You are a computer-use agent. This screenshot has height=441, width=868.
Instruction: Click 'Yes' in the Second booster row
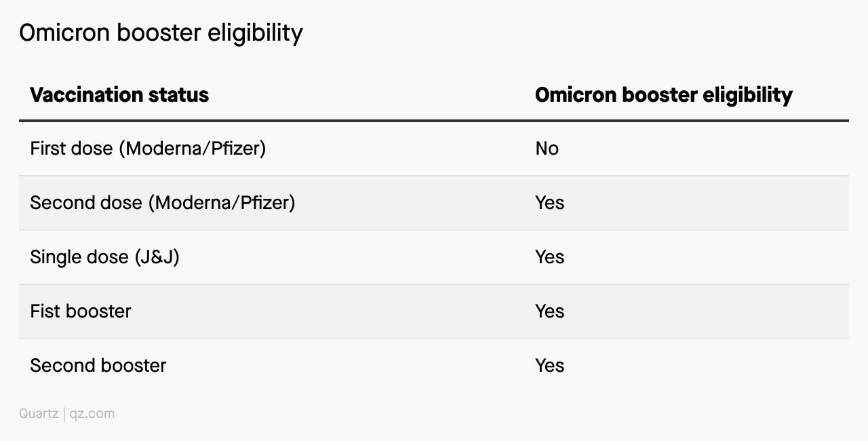pyautogui.click(x=549, y=366)
